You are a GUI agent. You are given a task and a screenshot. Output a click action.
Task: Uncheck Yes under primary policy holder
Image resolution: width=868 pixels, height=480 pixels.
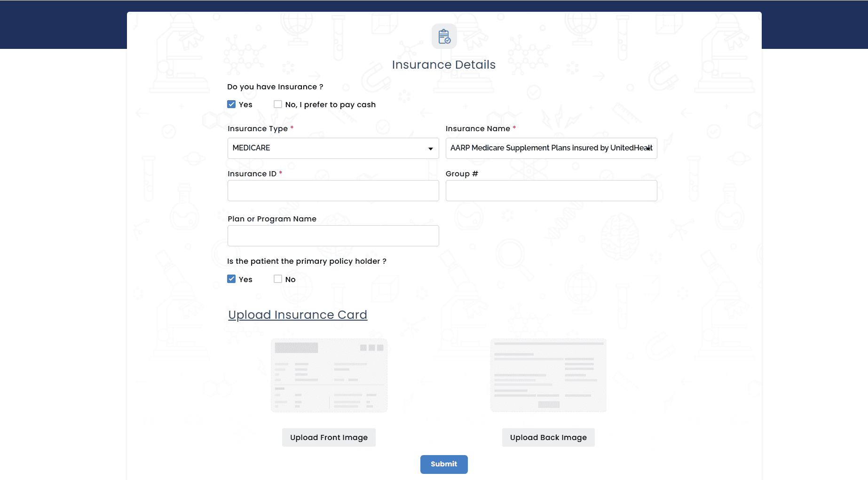point(231,279)
